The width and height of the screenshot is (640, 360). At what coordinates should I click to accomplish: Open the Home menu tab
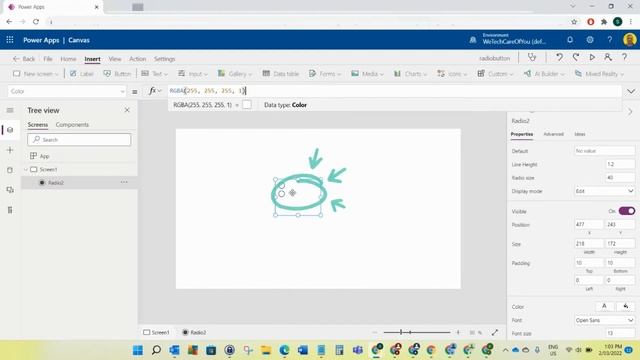pyautogui.click(x=68, y=59)
